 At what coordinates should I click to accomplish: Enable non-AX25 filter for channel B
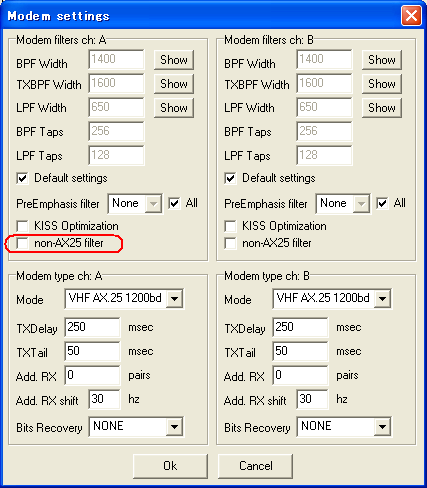[x=230, y=243]
